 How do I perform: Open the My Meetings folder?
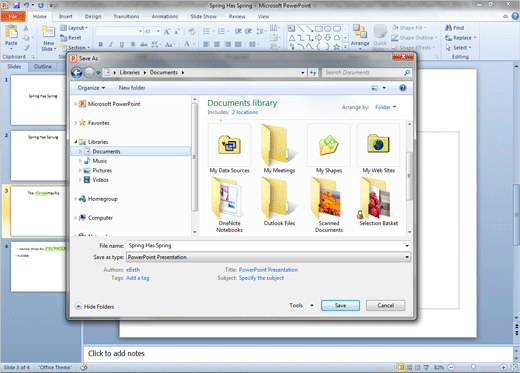coord(279,148)
